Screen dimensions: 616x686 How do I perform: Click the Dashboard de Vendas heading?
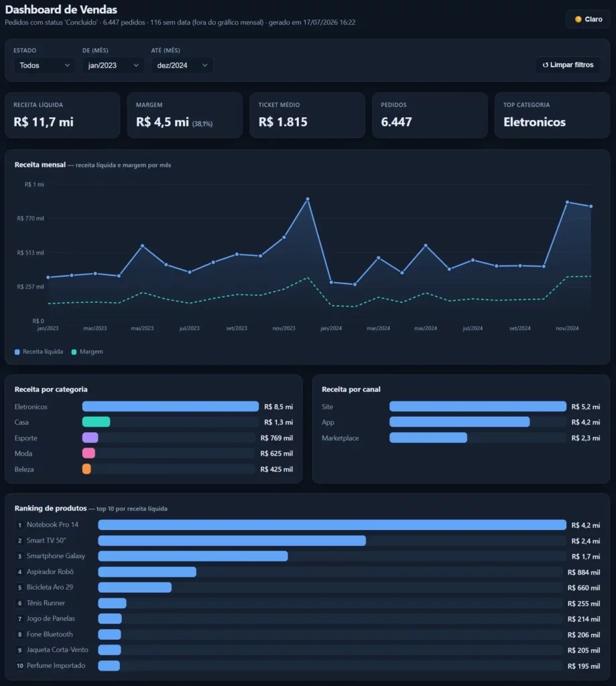[x=61, y=9]
